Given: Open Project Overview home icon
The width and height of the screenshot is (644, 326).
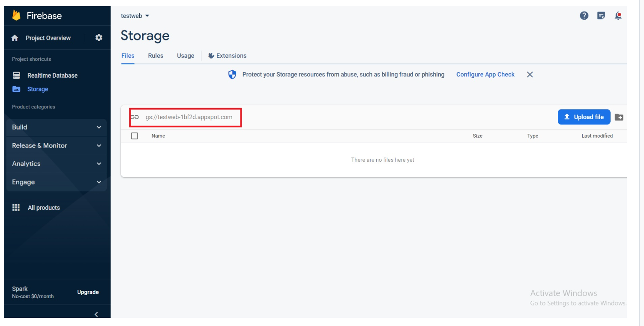Looking at the screenshot, I should click(x=15, y=38).
